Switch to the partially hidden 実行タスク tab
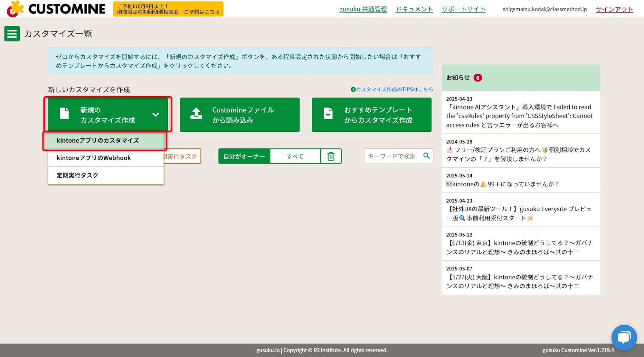Image resolution: width=644 pixels, height=357 pixels. [x=182, y=156]
